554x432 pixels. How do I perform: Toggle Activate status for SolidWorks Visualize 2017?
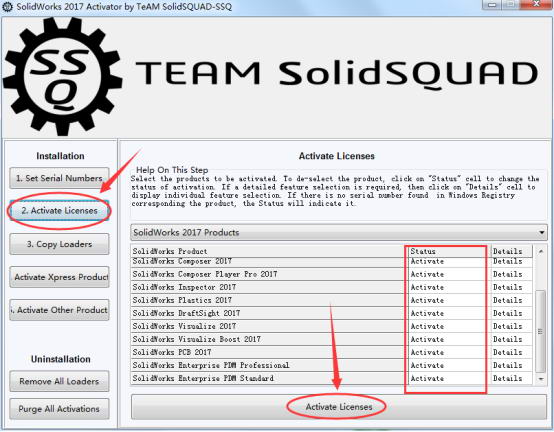[449, 327]
